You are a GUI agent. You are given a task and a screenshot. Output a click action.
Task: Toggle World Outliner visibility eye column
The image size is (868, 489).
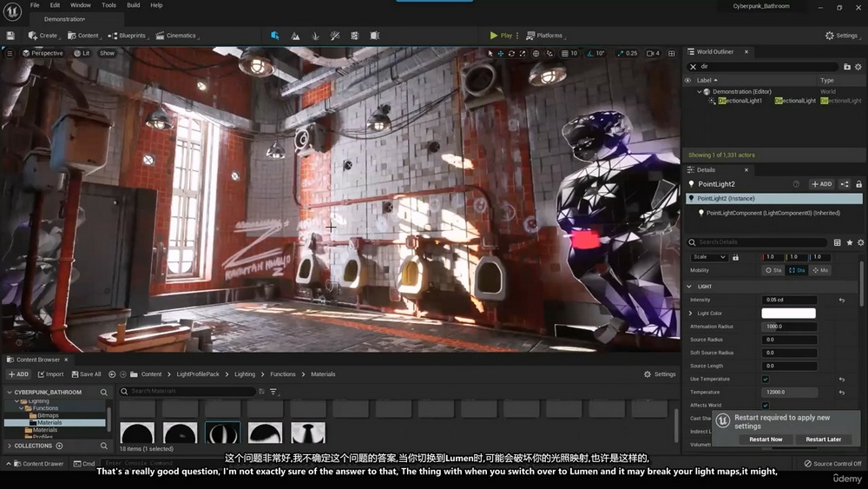pyautogui.click(x=688, y=80)
